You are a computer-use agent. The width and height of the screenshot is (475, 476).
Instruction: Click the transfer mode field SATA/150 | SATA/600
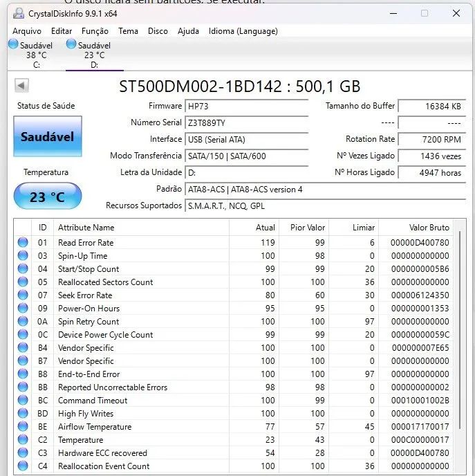coord(246,156)
